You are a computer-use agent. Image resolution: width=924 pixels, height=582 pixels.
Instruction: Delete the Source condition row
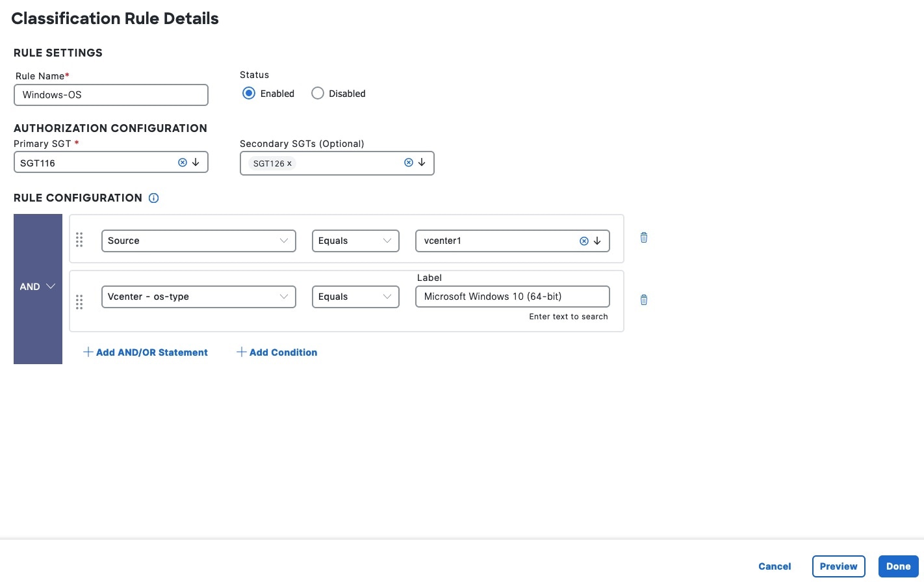click(644, 238)
